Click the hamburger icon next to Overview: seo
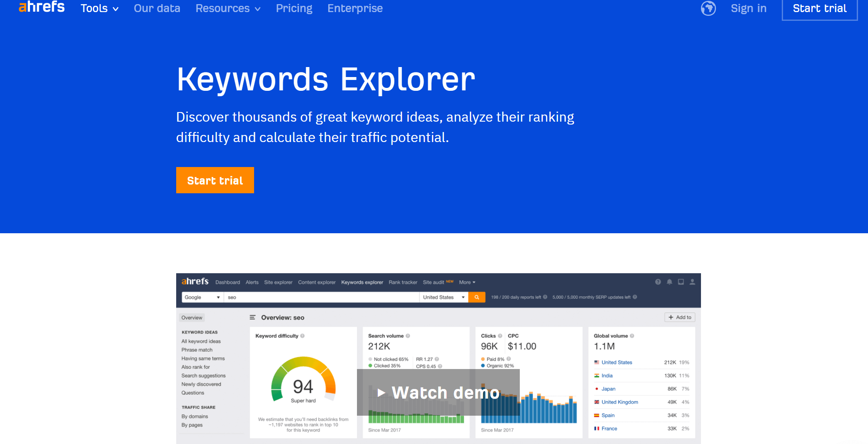The height and width of the screenshot is (444, 868). [x=252, y=317]
